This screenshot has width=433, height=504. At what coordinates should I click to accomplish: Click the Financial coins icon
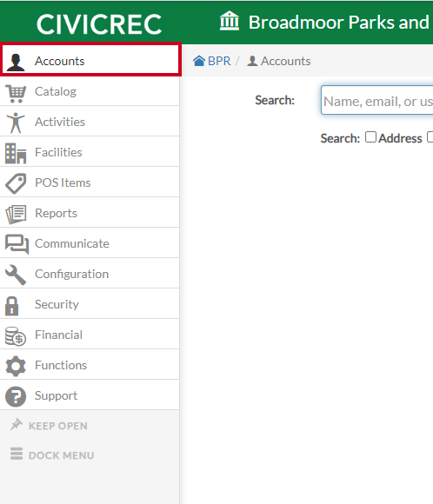(x=16, y=336)
